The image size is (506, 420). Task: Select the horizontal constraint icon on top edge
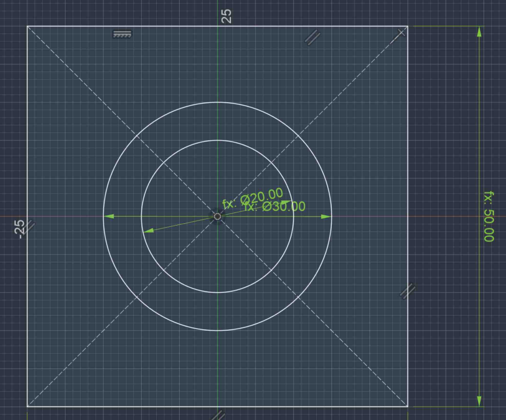(122, 34)
